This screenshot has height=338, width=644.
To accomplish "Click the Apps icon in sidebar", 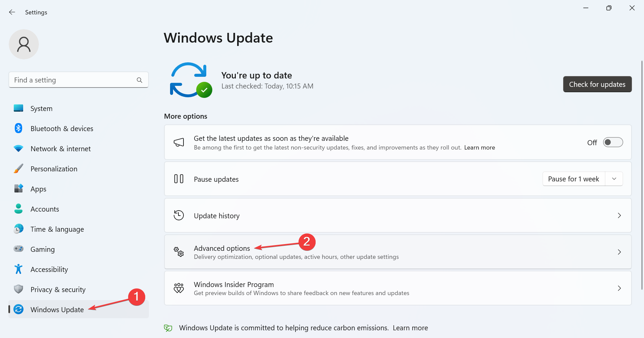I will tap(18, 188).
